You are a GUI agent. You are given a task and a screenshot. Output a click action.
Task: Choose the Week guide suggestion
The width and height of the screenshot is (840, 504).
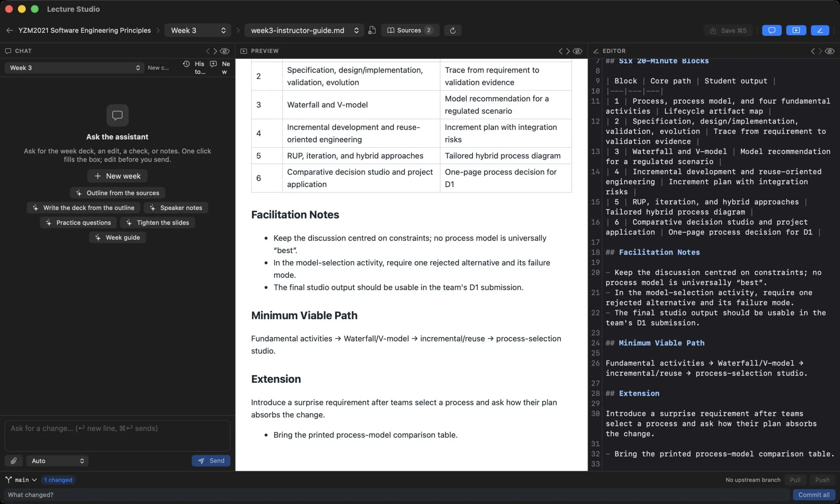117,237
